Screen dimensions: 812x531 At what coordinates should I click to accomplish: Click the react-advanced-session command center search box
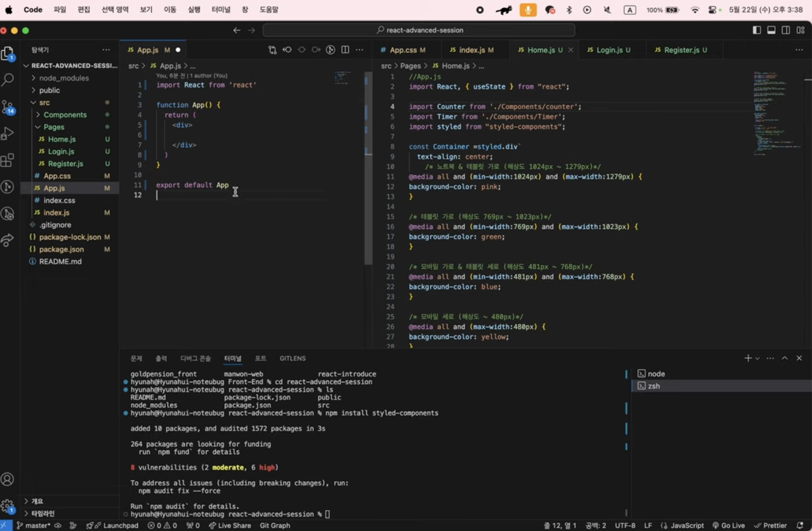419,30
